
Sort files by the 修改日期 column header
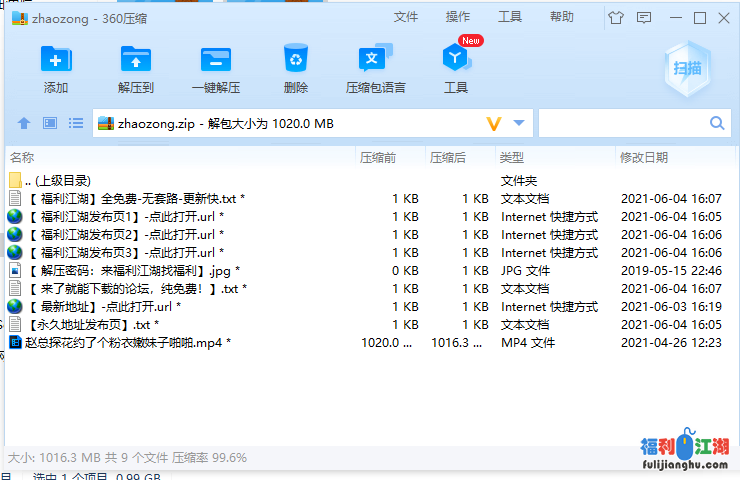(644, 157)
